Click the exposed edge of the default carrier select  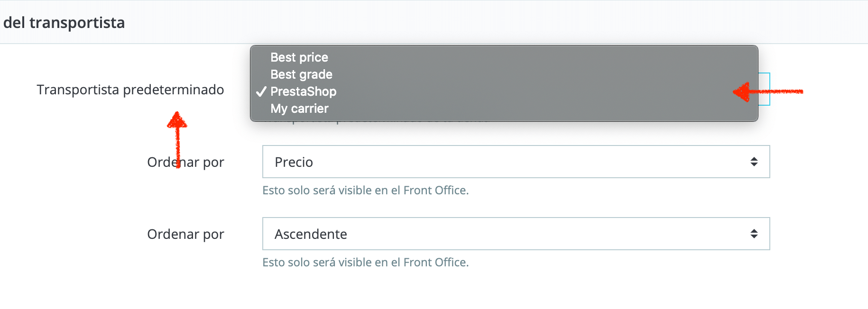tap(764, 89)
